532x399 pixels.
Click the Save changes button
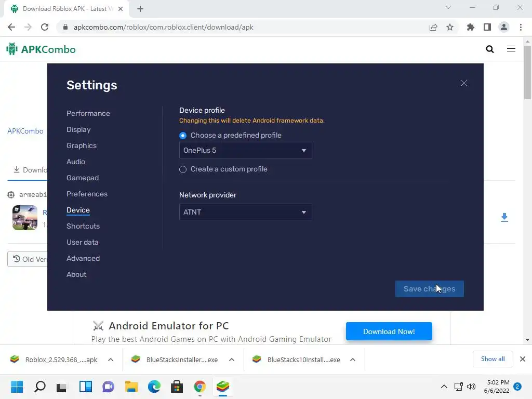click(429, 289)
